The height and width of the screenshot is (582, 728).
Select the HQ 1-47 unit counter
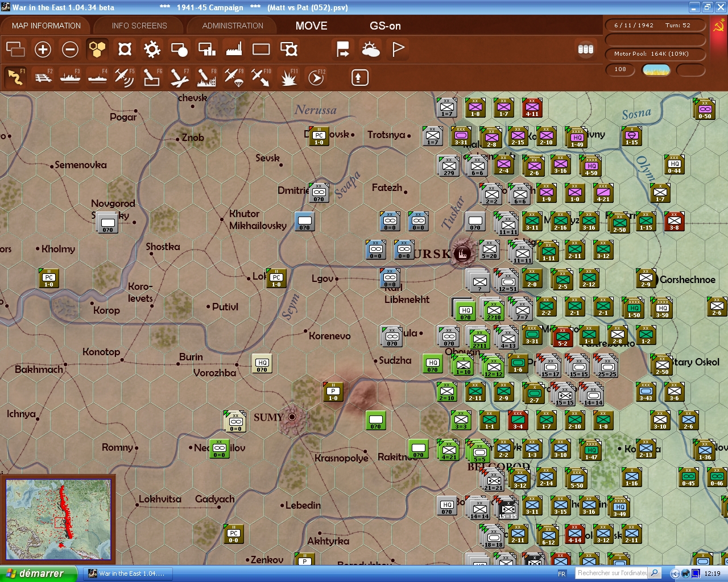tap(591, 451)
